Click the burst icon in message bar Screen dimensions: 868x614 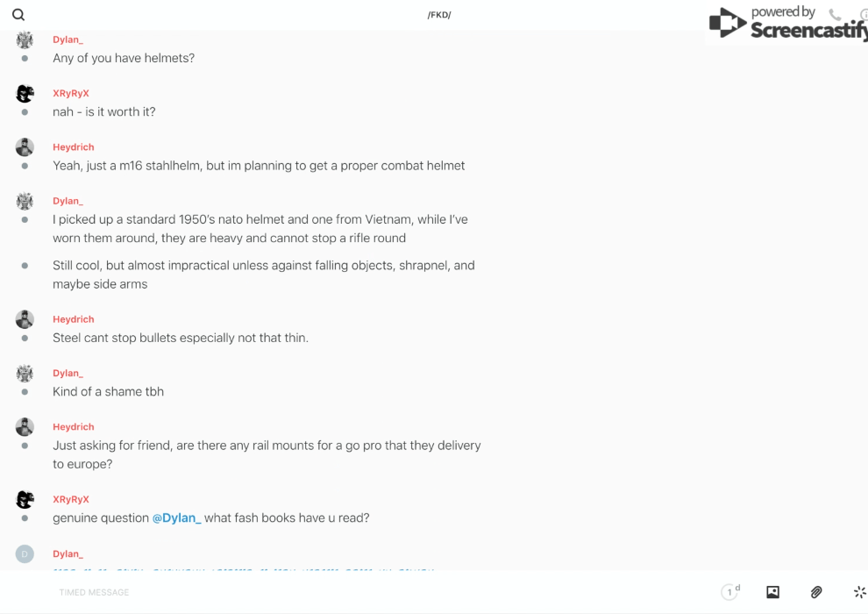(859, 592)
